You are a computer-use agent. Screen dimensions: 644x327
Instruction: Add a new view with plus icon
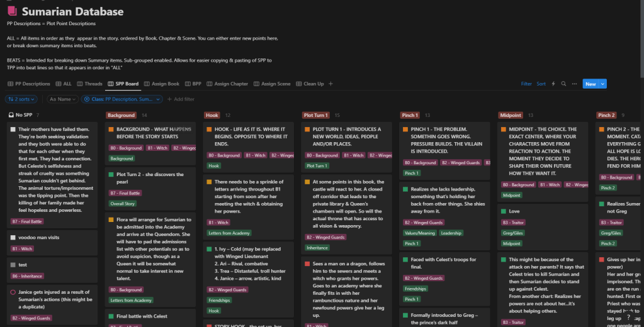pos(330,84)
